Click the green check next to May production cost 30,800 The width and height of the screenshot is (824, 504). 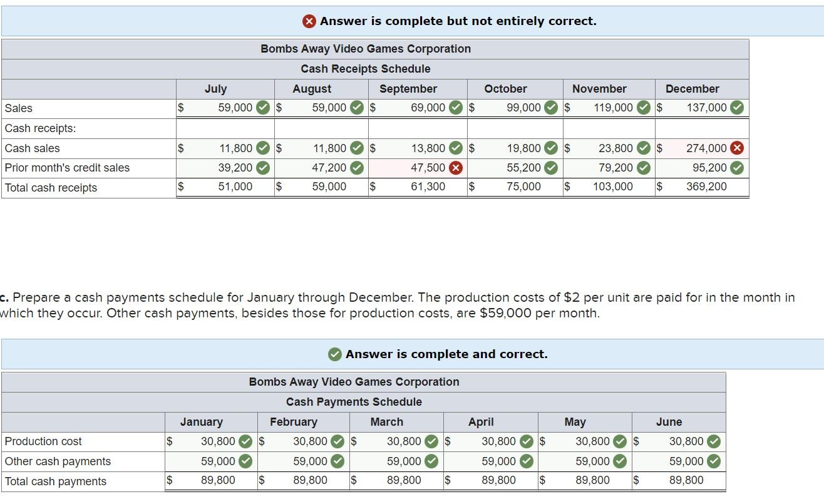[x=620, y=441]
